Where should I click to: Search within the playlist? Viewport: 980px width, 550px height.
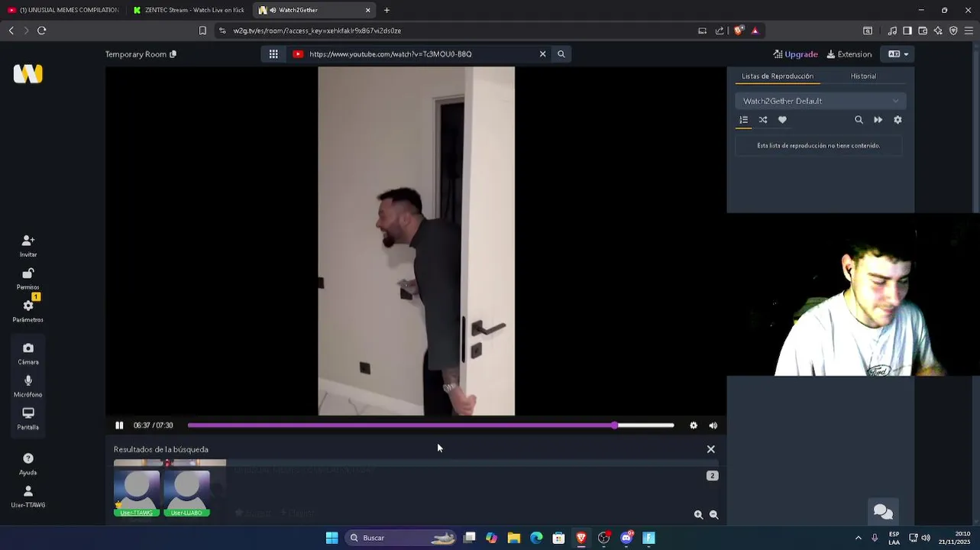click(859, 120)
